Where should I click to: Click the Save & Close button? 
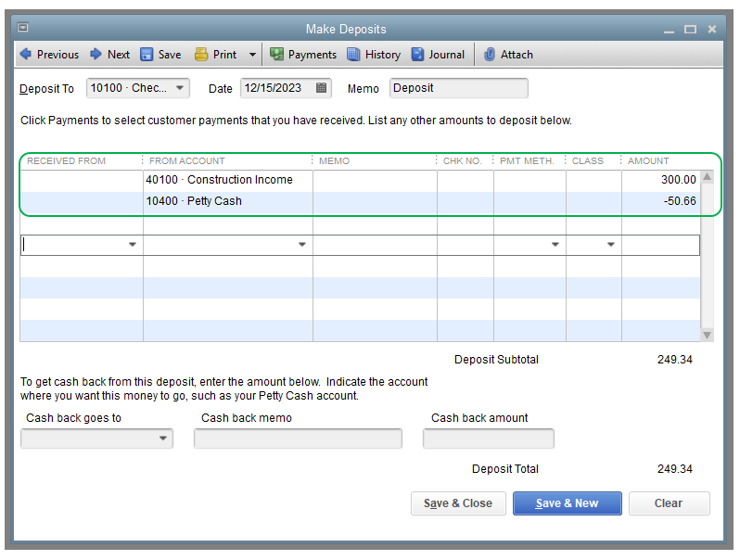(x=458, y=503)
